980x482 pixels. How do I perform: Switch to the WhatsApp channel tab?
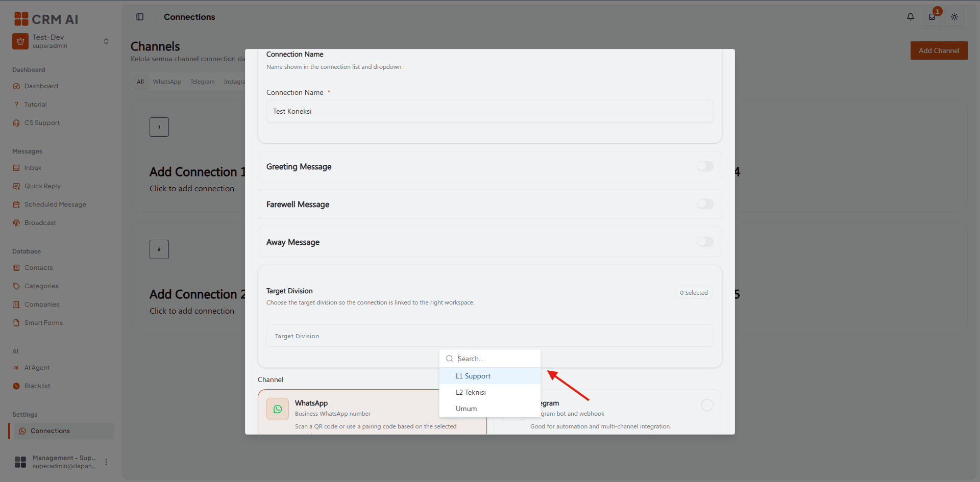coord(167,82)
